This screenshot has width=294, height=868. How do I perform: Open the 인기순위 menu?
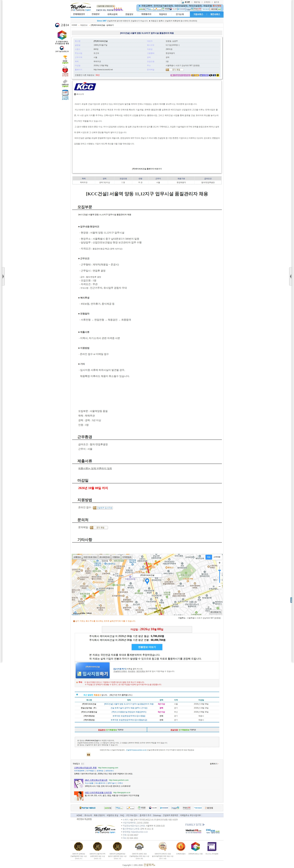180,15
